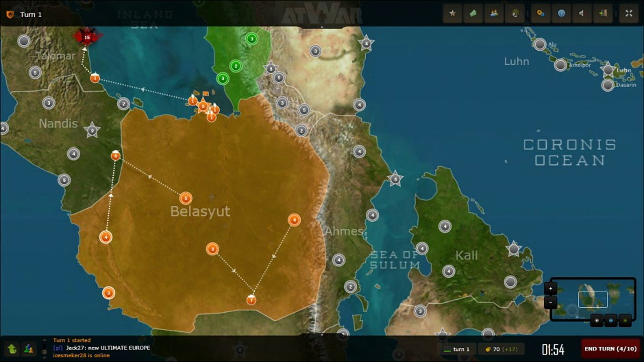Toggle the white dot minimap filter
This screenshot has width=644, height=362.
click(x=597, y=320)
